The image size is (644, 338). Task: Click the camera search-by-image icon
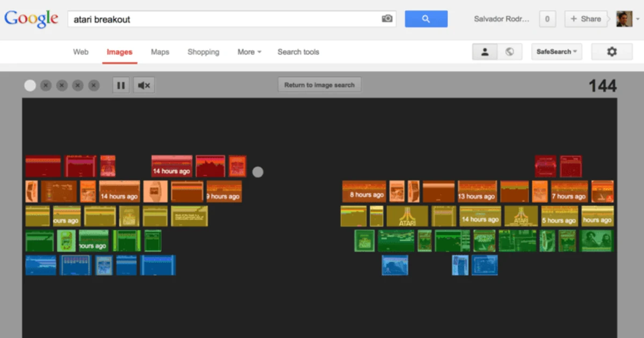387,19
